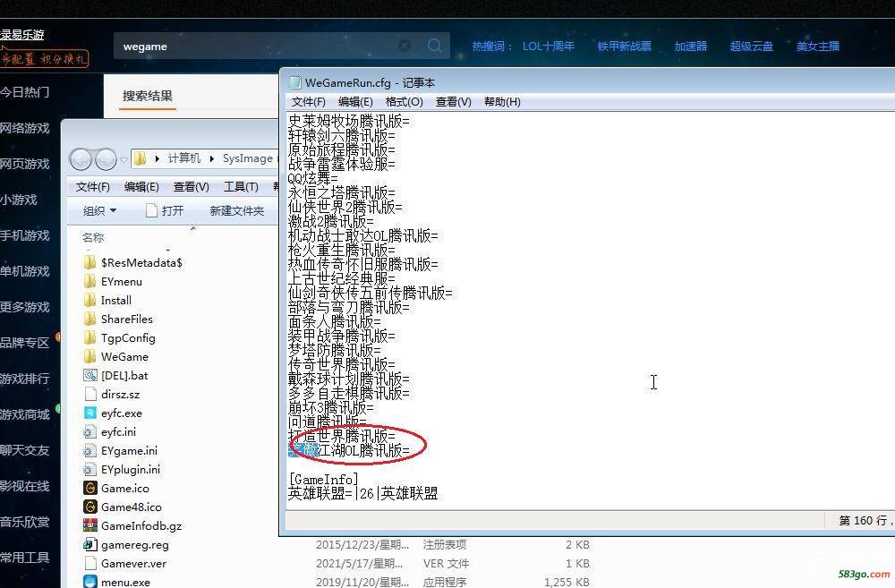The image size is (895, 588).
Task: Select the eyfc.exe application icon
Action: tap(89, 413)
